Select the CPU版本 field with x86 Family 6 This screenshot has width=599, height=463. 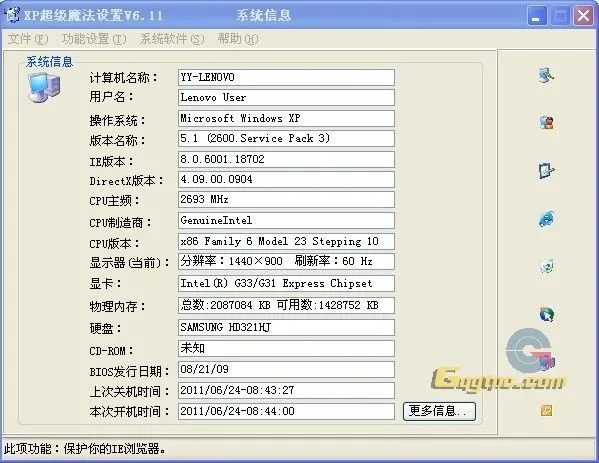(x=286, y=241)
